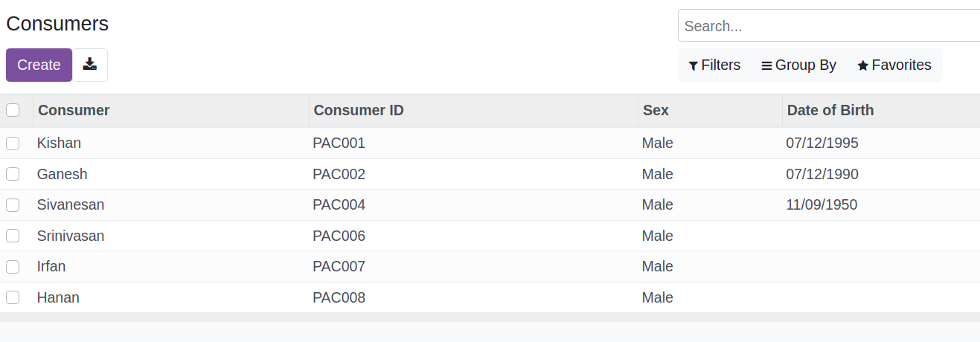Tick the checkbox beside Sivanesan

point(13,204)
